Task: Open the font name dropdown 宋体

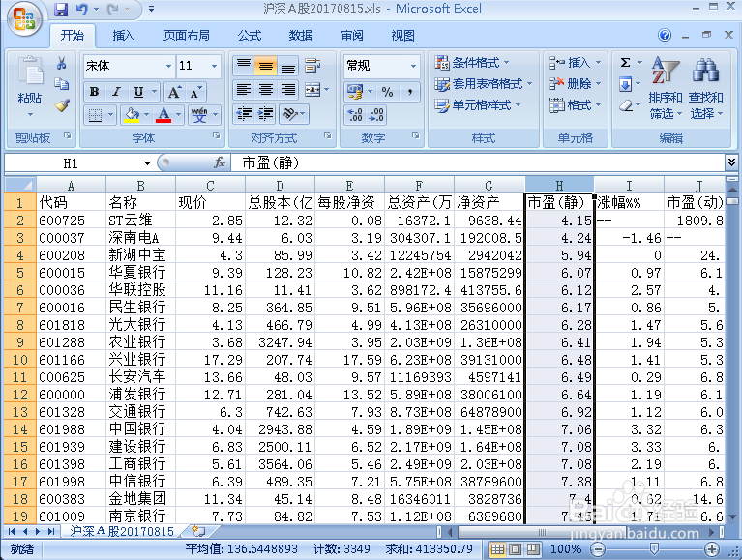Action: click(168, 66)
